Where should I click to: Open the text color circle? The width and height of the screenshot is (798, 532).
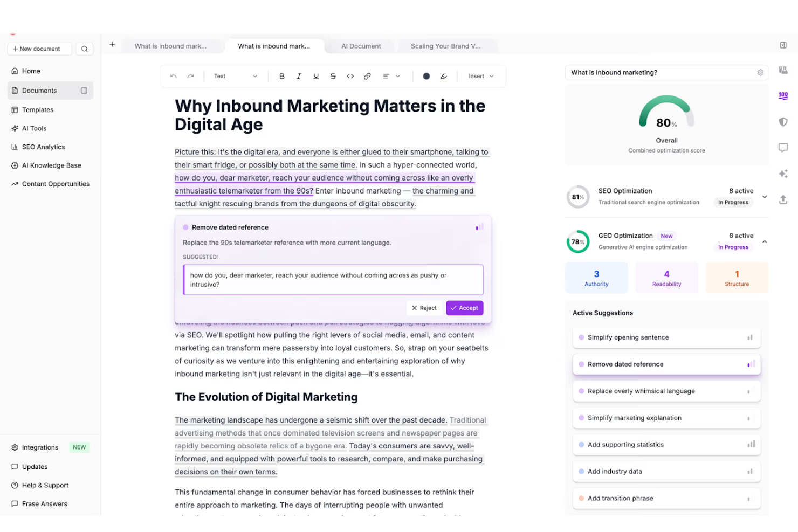click(x=426, y=77)
